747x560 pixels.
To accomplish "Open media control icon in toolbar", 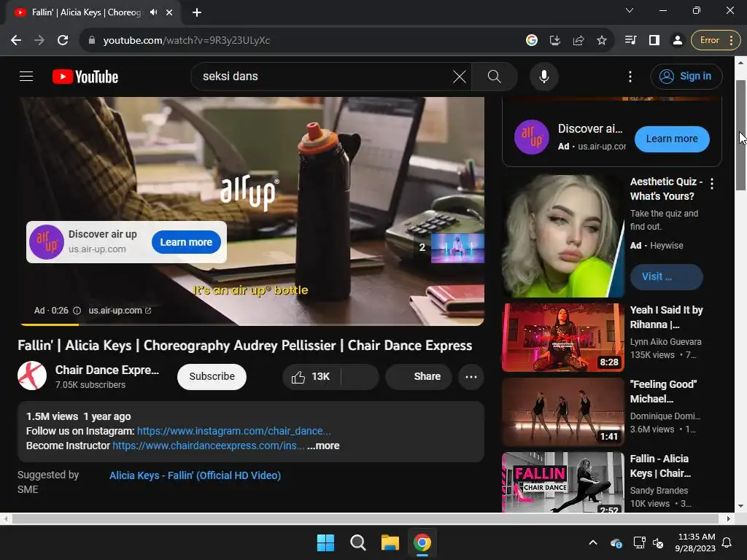I will (630, 40).
